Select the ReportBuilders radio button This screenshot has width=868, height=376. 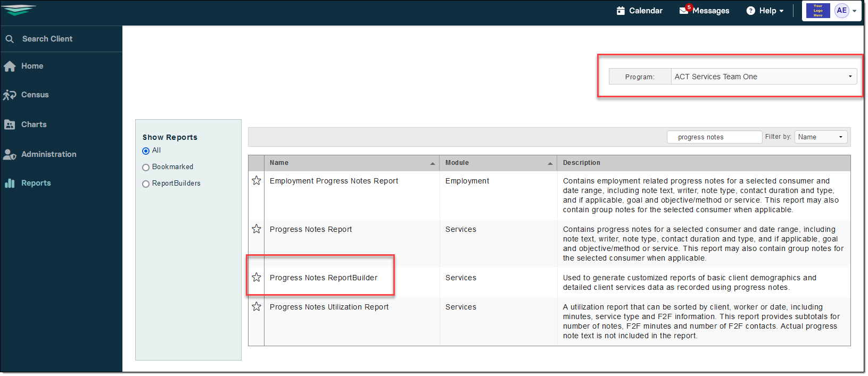(146, 184)
